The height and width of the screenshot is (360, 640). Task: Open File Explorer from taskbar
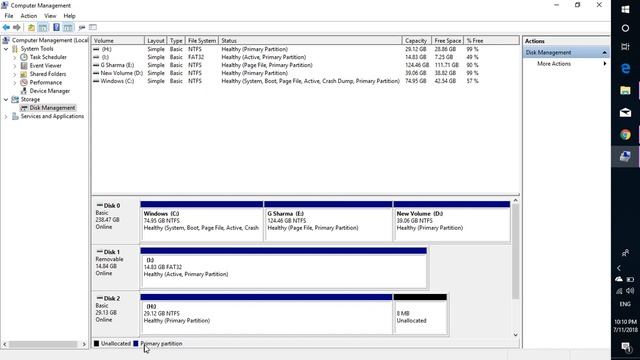pyautogui.click(x=625, y=91)
